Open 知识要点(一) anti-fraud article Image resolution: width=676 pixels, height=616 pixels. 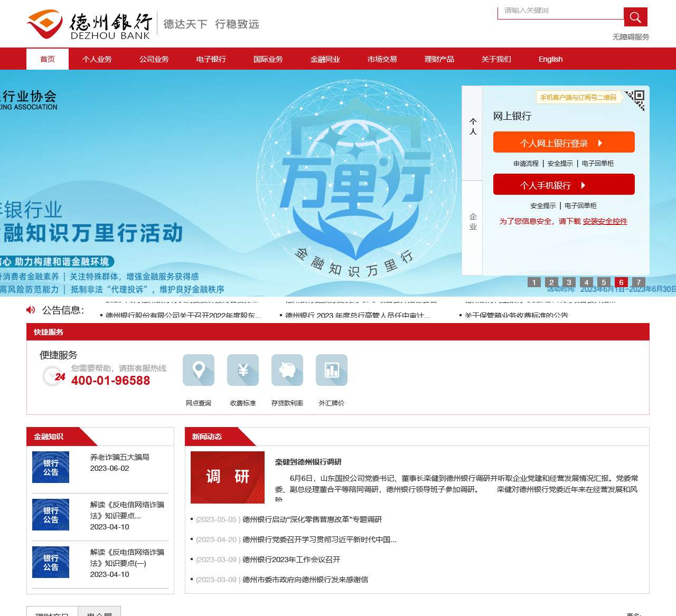click(127, 557)
